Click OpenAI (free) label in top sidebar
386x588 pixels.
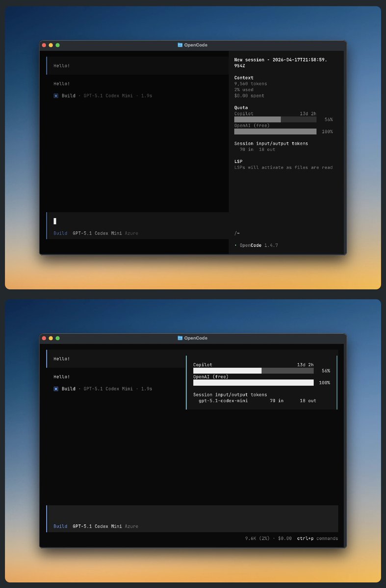point(252,125)
